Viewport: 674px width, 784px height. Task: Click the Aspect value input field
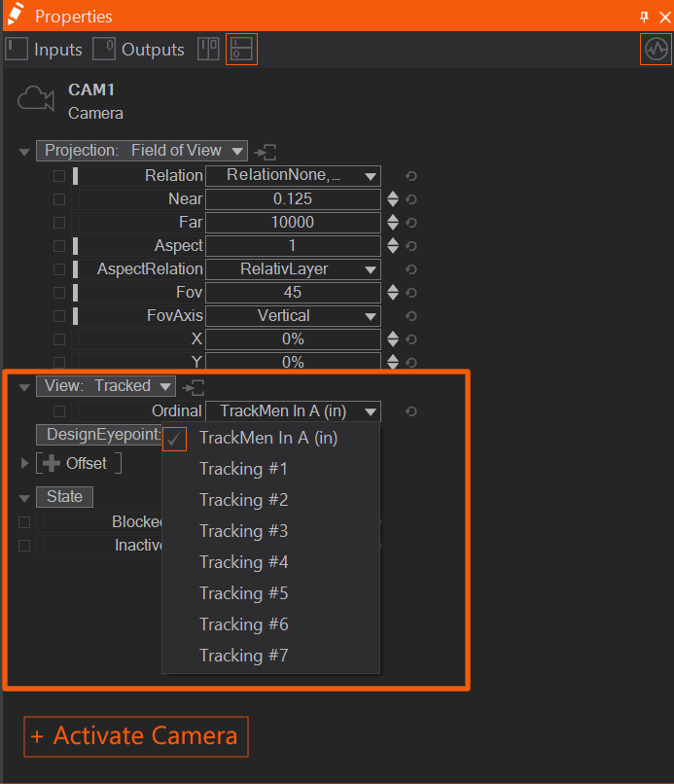point(293,246)
